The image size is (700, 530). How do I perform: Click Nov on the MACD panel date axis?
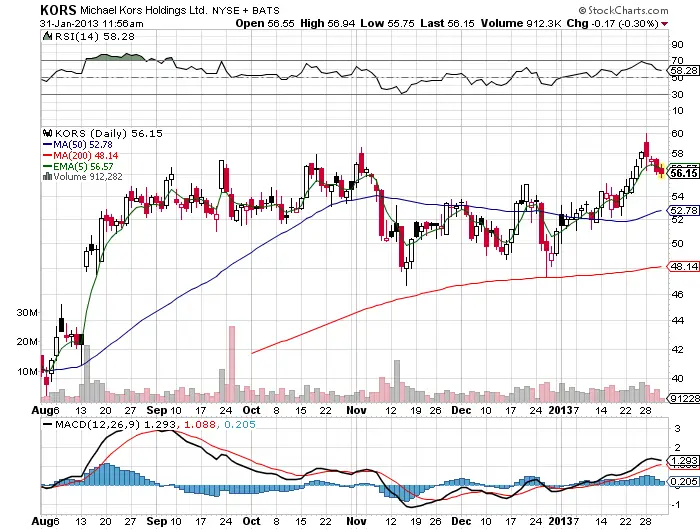(x=356, y=521)
